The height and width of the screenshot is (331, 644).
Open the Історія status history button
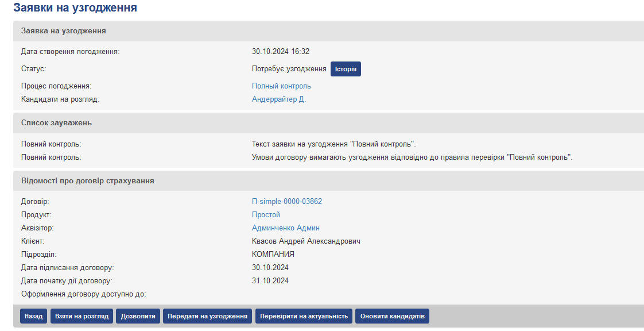pos(346,70)
